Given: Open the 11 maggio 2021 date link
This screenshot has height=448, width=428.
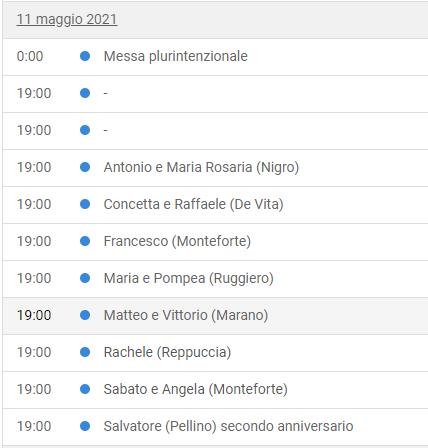Looking at the screenshot, I should 67,19.
